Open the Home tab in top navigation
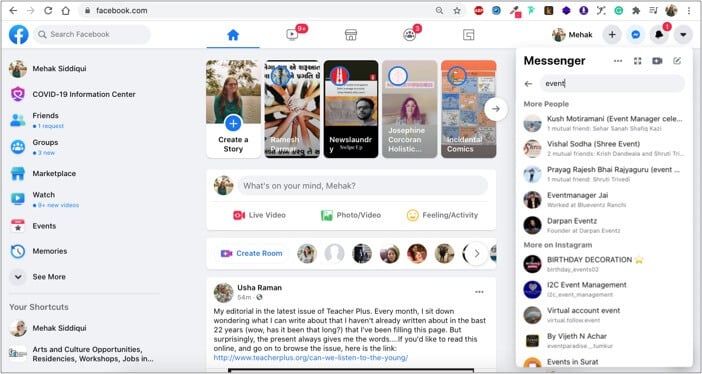Screen dimensions: 702x374 [x=233, y=35]
